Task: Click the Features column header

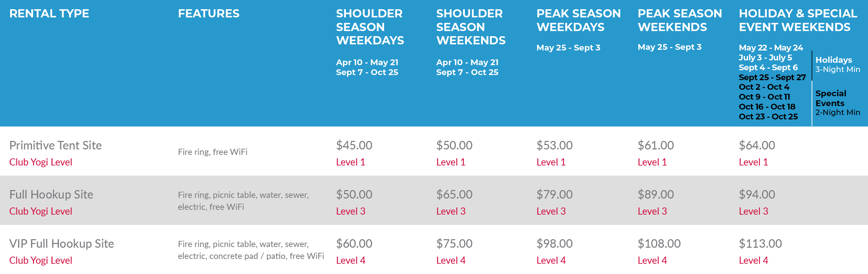Action: pos(209,14)
